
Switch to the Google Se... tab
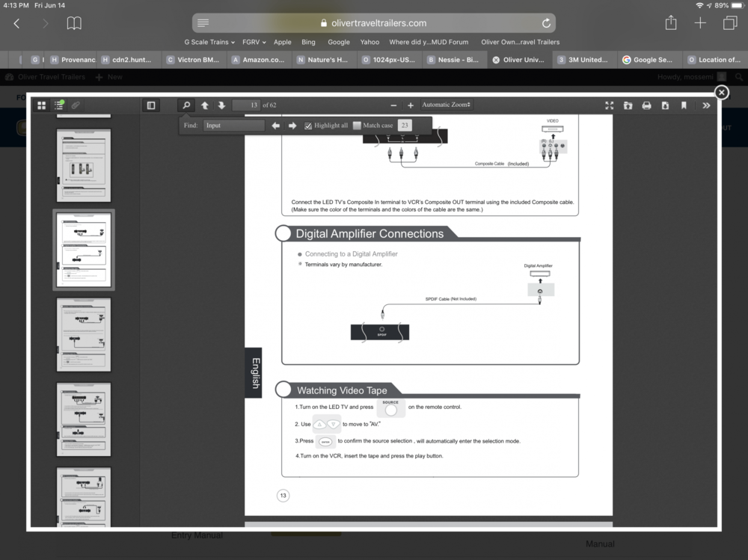[x=647, y=60]
